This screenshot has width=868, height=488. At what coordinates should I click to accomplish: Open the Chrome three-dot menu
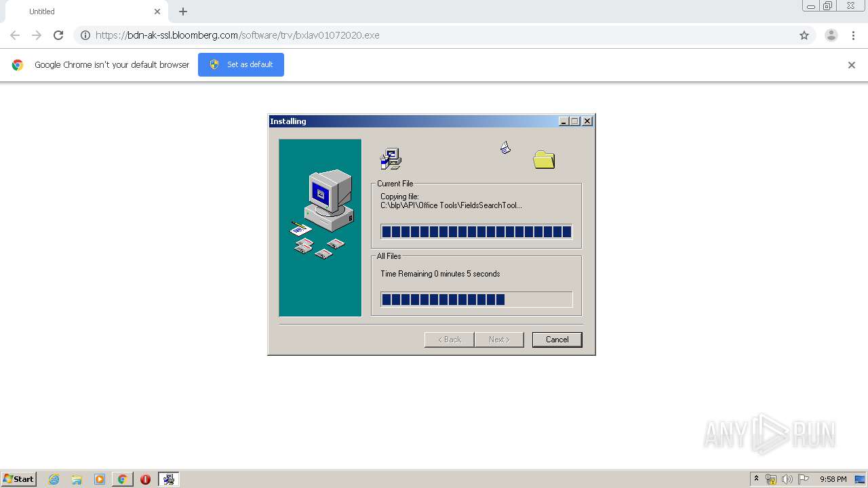854,35
